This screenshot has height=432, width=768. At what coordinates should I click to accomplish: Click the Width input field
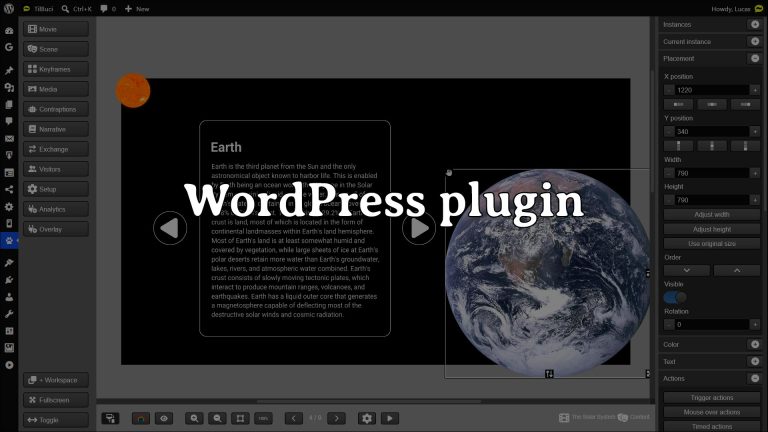click(x=712, y=173)
